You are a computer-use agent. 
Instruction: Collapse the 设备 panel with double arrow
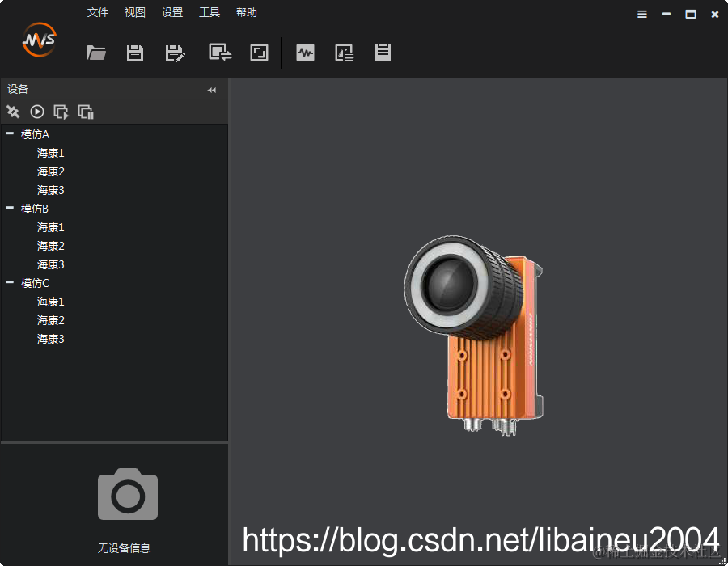point(212,90)
